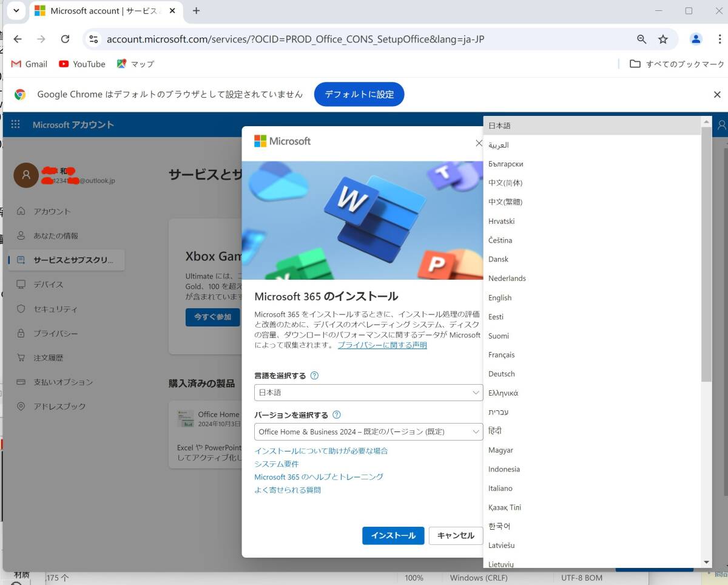Select Dansk in language list
Screen dimensions: 728x585
point(592,259)
